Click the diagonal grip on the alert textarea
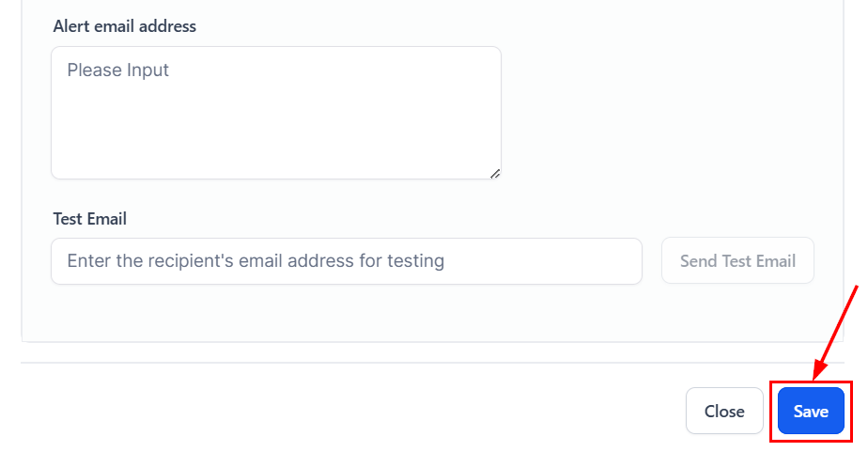 (495, 173)
